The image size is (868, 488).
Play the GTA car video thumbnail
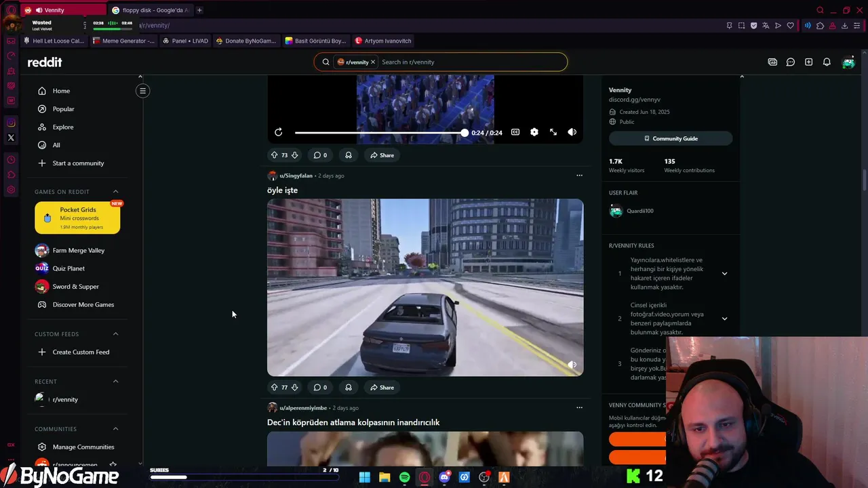point(425,287)
